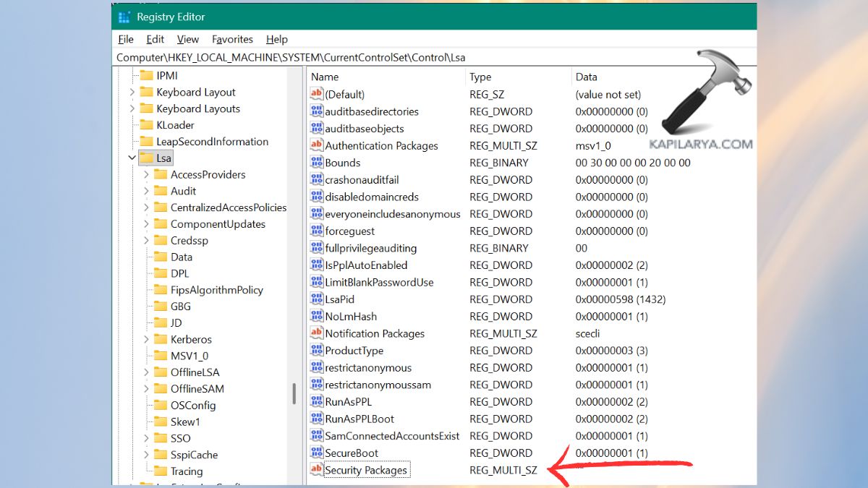Click the DWORD icon next to auditbaseobjects
Image resolution: width=868 pixels, height=488 pixels.
pyautogui.click(x=316, y=128)
